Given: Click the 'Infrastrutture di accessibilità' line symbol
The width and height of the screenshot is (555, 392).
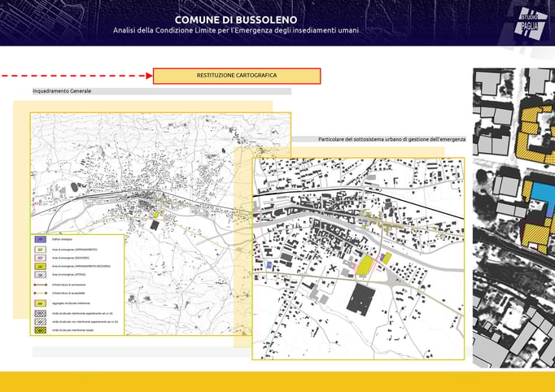Looking at the screenshot, I should [x=41, y=294].
